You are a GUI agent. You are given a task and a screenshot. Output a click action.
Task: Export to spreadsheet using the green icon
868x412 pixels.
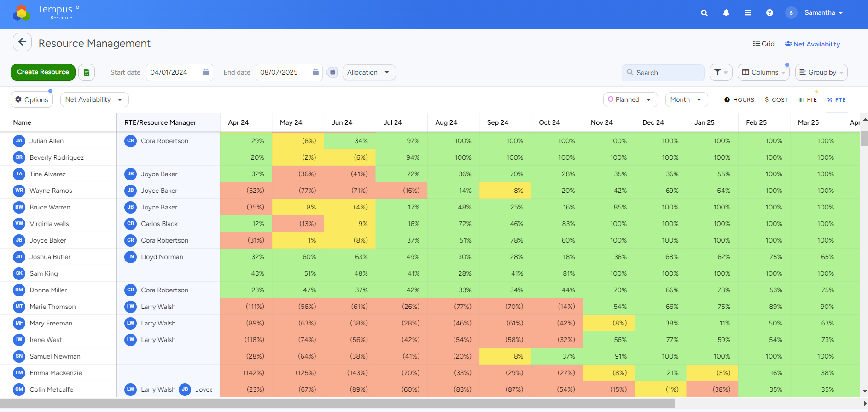[87, 72]
